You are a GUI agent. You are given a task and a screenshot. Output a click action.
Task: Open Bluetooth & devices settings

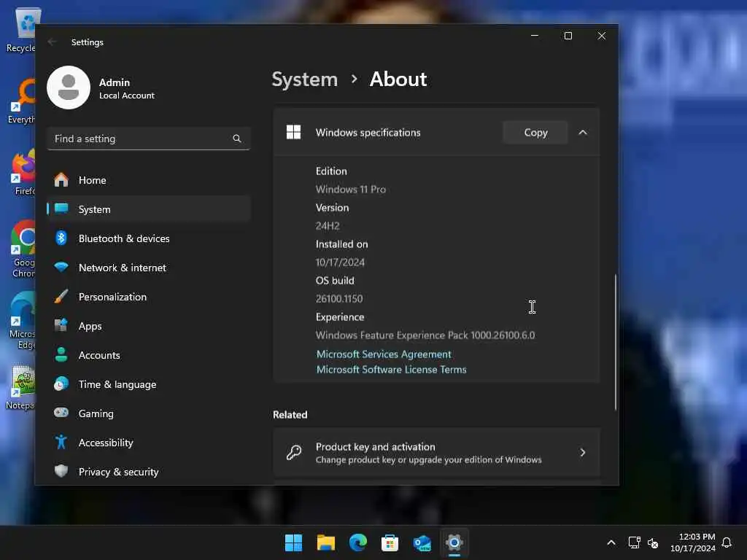[149, 238]
